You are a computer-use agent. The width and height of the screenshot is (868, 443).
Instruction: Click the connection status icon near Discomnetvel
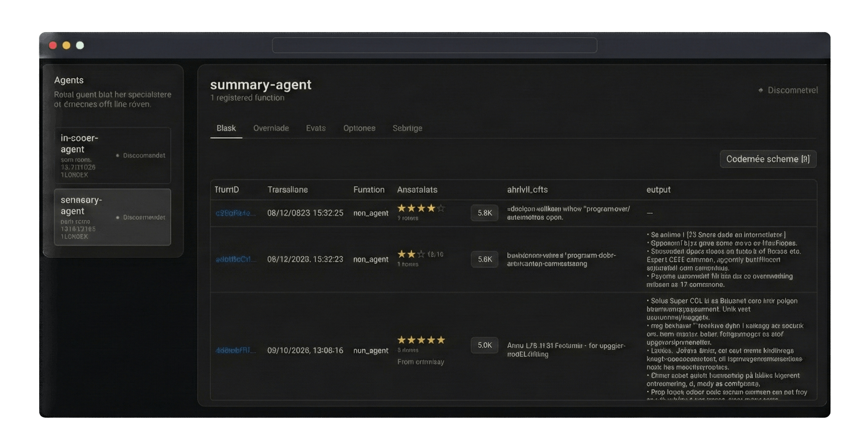pyautogui.click(x=762, y=90)
